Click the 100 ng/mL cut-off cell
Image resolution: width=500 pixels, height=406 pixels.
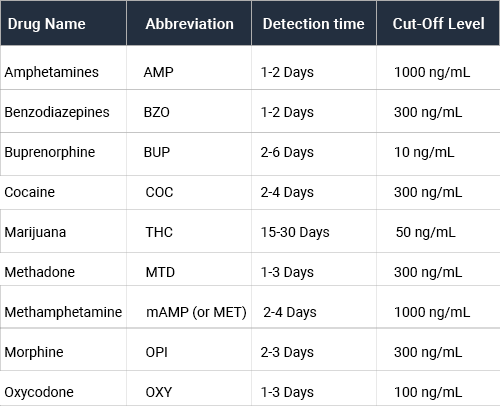point(438,388)
